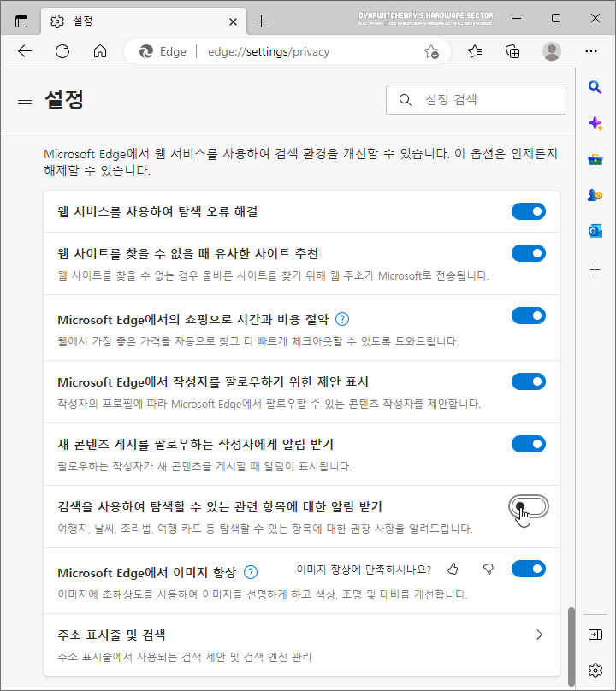Screen dimensions: 616x691
Task: Open the Collections panel
Action: click(x=512, y=51)
